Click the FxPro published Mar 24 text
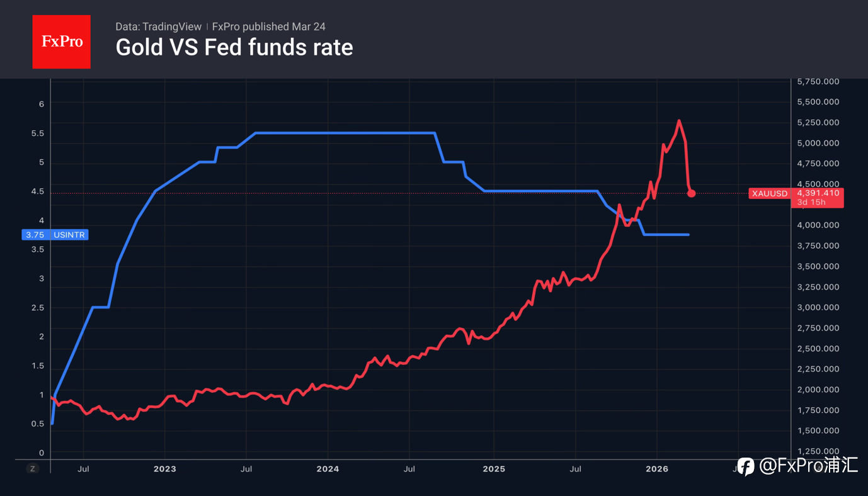This screenshot has width=868, height=496. [269, 26]
